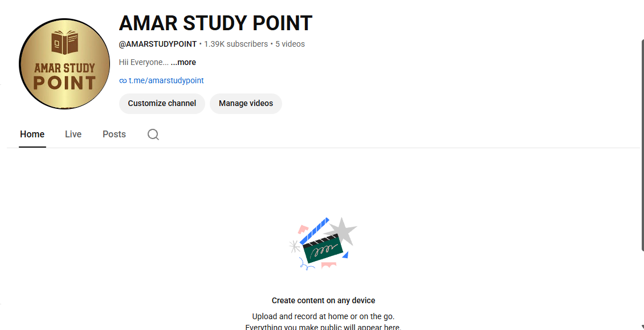Click the Create content on any device heading
Image resolution: width=644 pixels, height=330 pixels.
(323, 300)
